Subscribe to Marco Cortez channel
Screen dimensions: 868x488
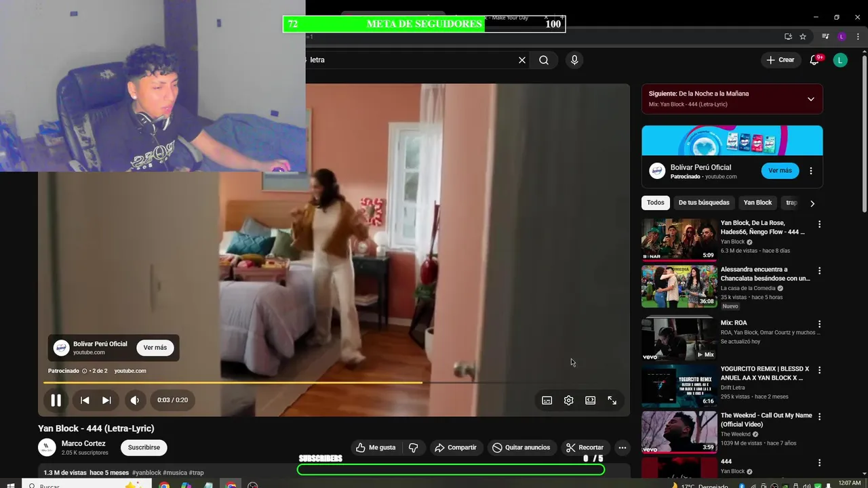coord(144,447)
